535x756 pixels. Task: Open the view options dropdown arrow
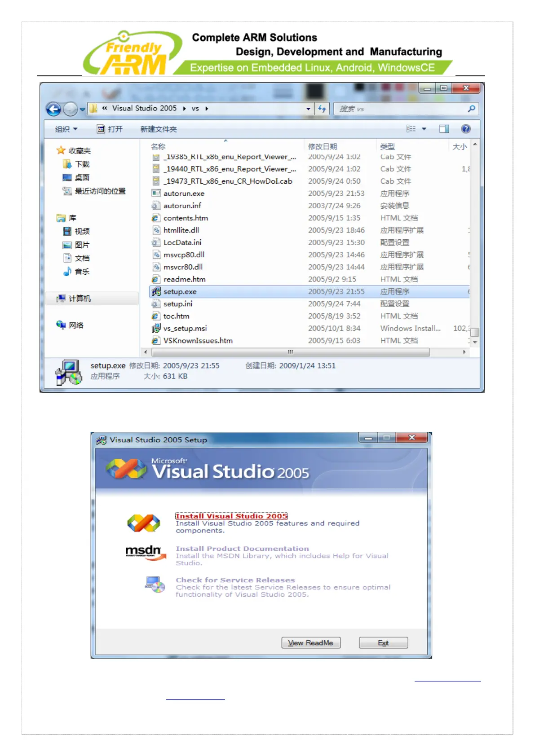424,129
